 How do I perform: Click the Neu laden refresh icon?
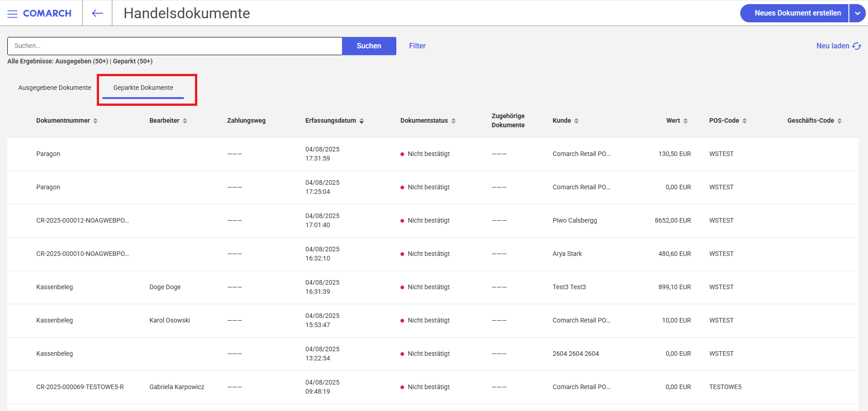click(857, 46)
